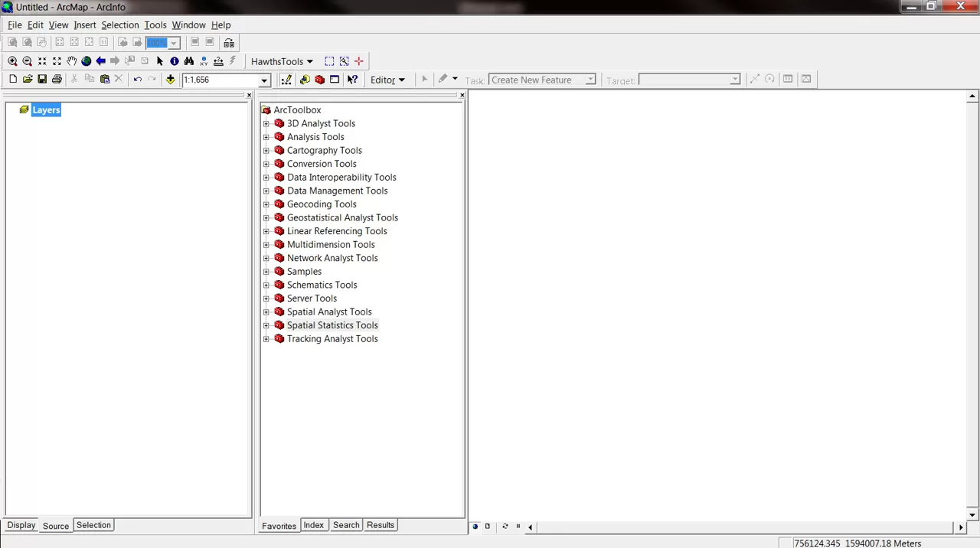980x548 pixels.
Task: Close the ArcToolbox panel
Action: coord(462,95)
